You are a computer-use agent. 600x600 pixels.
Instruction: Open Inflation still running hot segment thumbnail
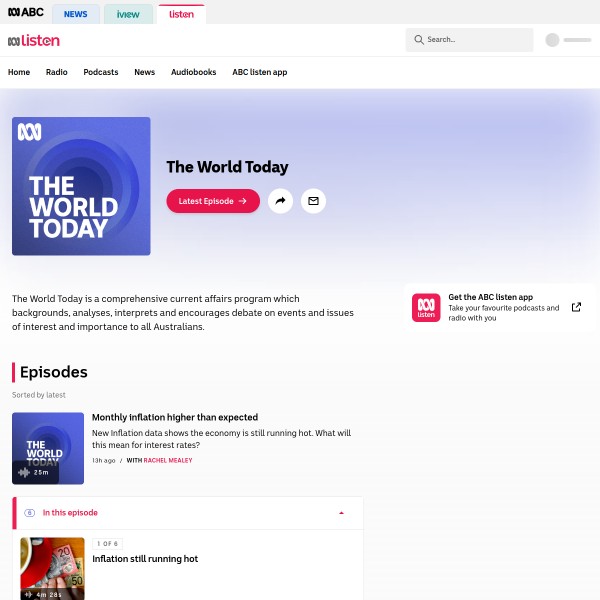pyautogui.click(x=52, y=569)
